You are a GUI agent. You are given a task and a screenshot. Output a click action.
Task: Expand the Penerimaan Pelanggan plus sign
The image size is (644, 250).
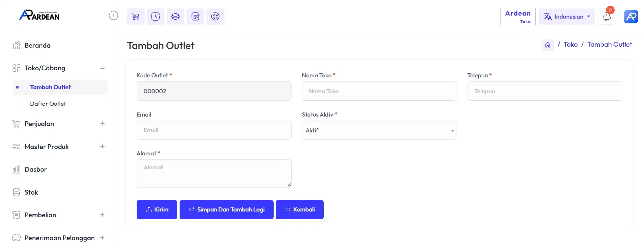[x=102, y=238]
